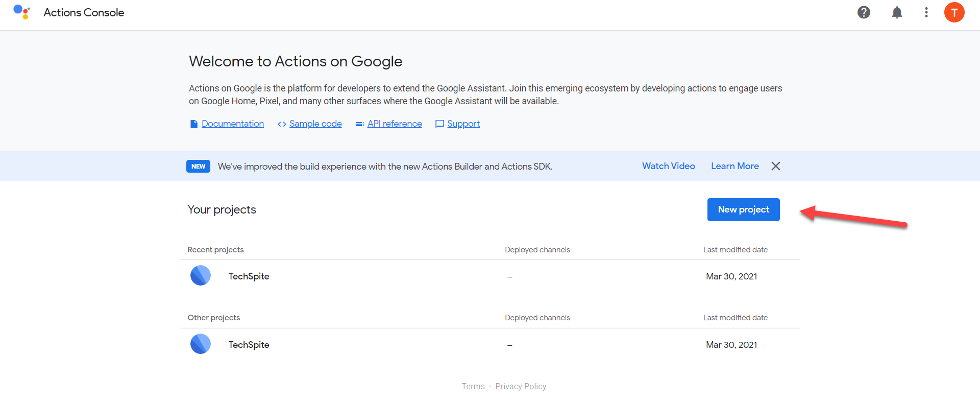Open TechSpite under Recent projects

click(x=249, y=276)
